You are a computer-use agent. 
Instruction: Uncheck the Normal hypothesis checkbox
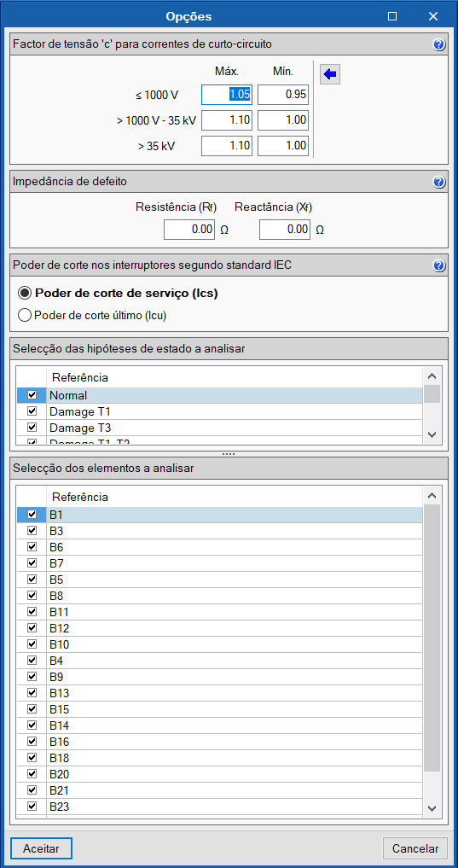coord(32,395)
